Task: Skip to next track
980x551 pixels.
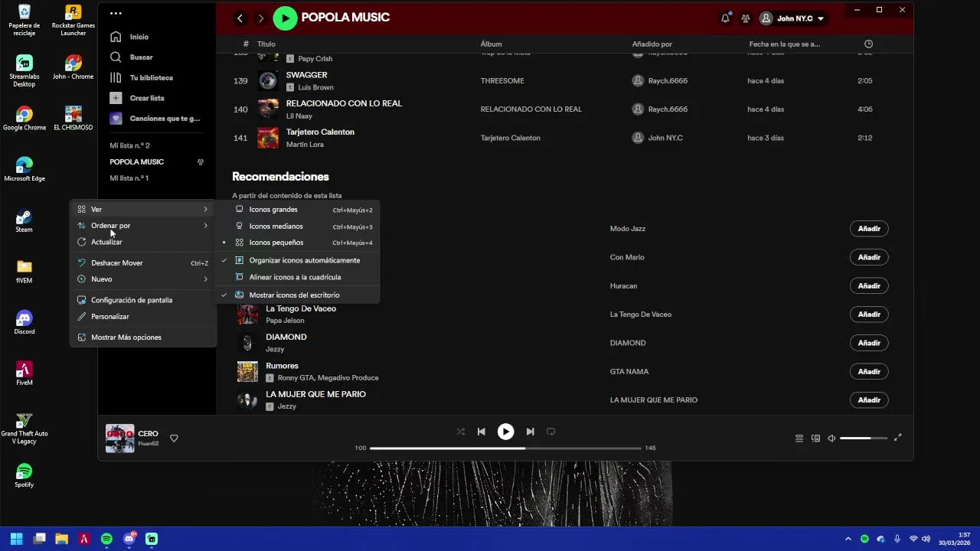Action: pyautogui.click(x=530, y=432)
